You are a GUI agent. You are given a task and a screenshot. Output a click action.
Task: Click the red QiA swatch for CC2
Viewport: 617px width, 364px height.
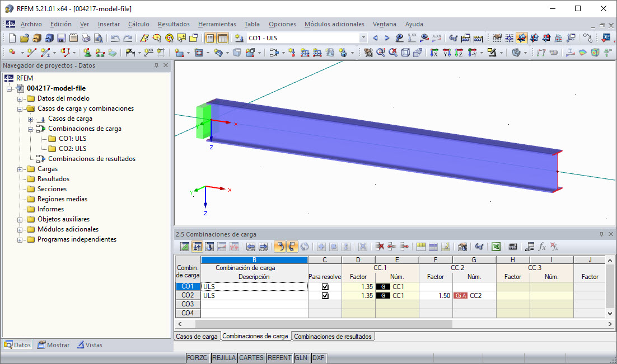(x=460, y=296)
